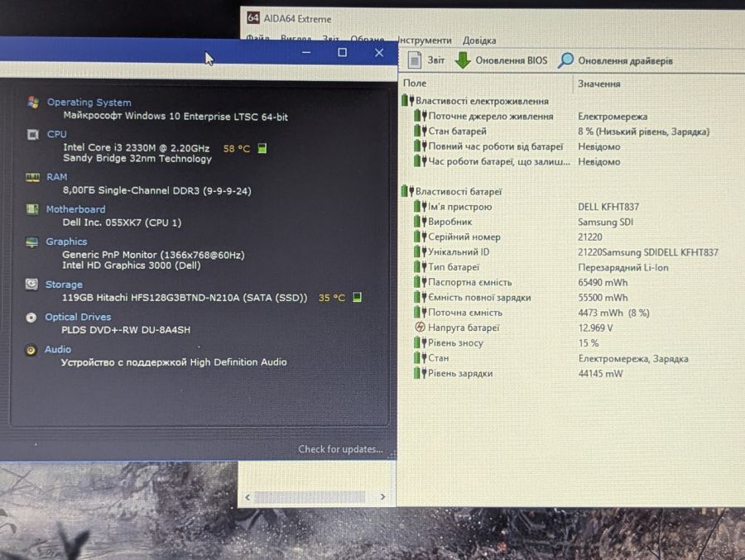Click the horizontal scrollbar thumb
This screenshot has width=745, height=560.
[310, 497]
